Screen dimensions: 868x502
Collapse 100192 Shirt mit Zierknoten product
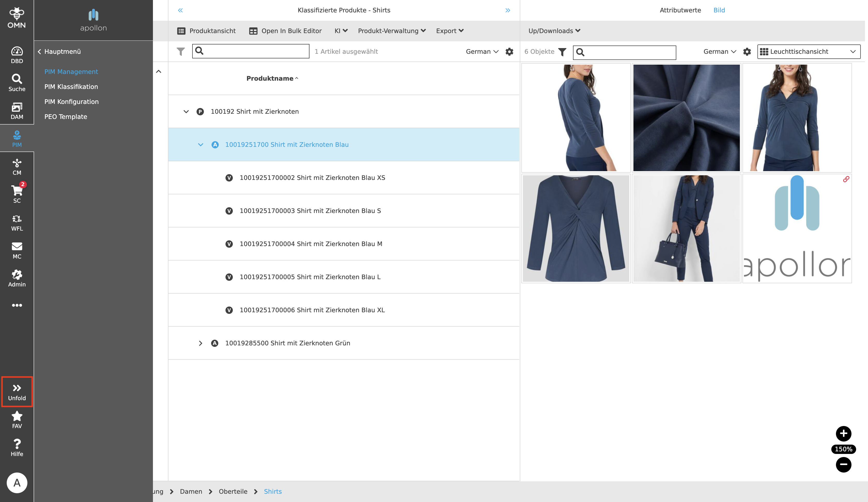[186, 111]
